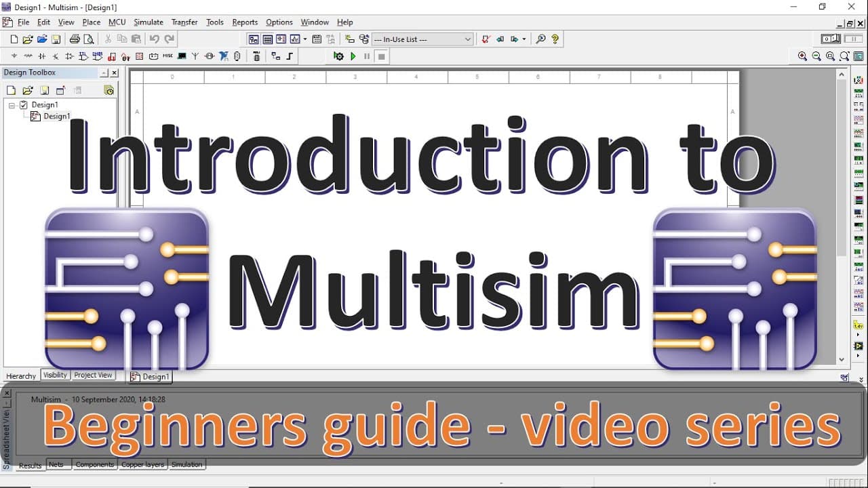The image size is (868, 488).
Task: Save the design with the main toolbar floppy icon
Action: [56, 39]
